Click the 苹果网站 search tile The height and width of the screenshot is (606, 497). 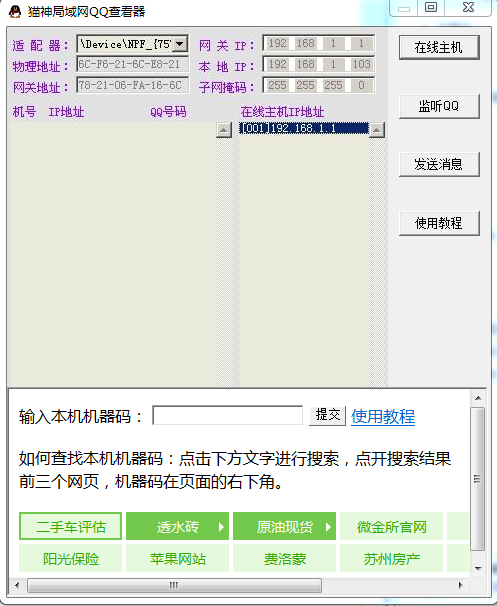click(177, 558)
